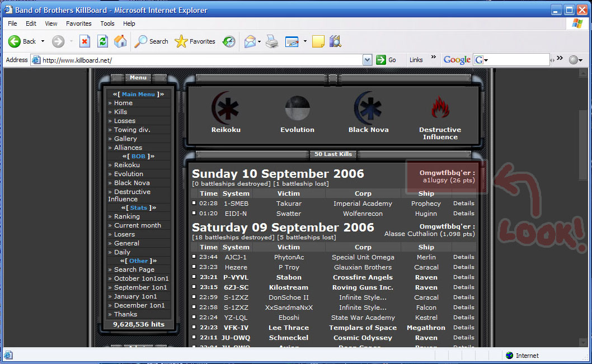This screenshot has width=592, height=364.
Task: Open the Google toolbar options button dropdown
Action: pos(576,60)
